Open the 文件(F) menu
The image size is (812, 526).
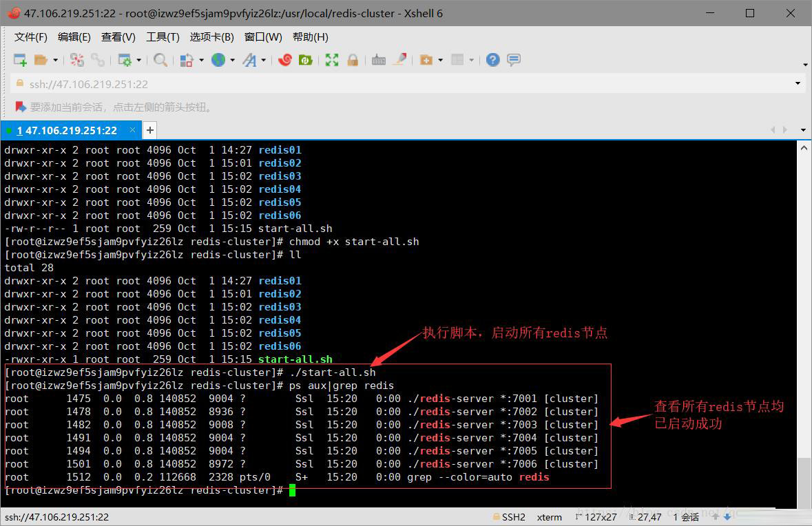click(x=30, y=36)
